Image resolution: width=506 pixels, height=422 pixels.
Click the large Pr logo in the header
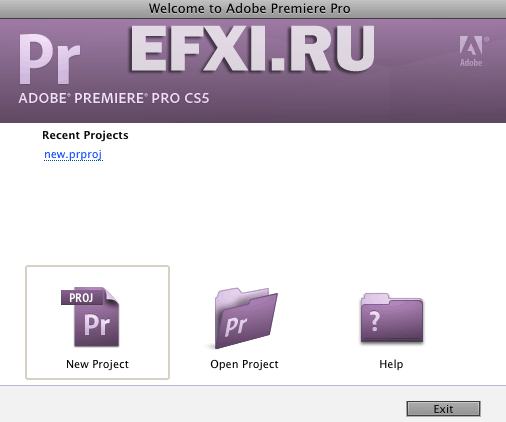click(x=49, y=59)
